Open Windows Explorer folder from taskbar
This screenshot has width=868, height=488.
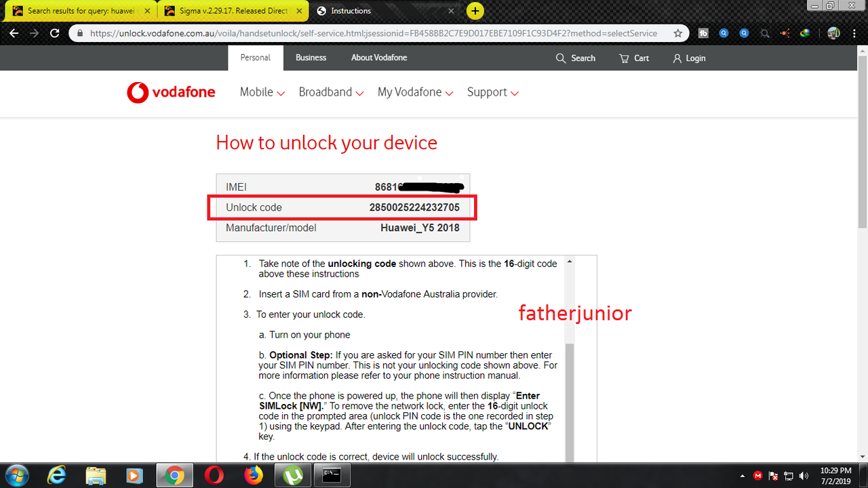click(x=96, y=476)
